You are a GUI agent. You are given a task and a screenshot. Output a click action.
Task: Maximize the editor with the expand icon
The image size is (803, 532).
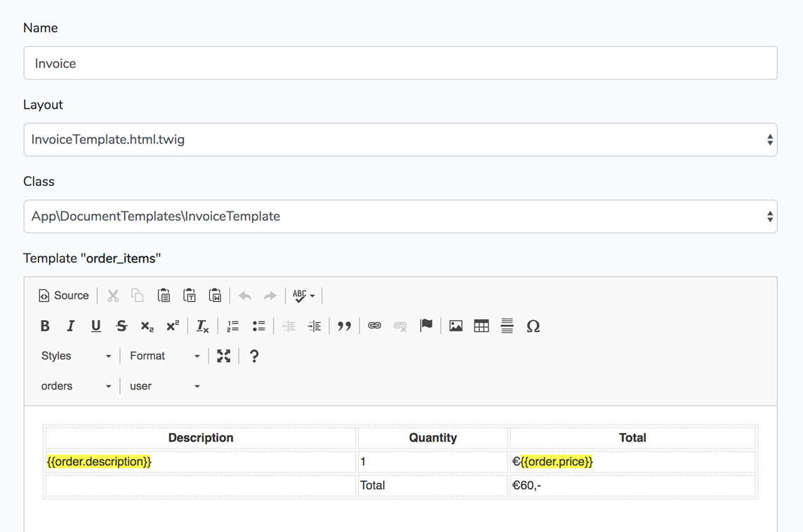(224, 356)
